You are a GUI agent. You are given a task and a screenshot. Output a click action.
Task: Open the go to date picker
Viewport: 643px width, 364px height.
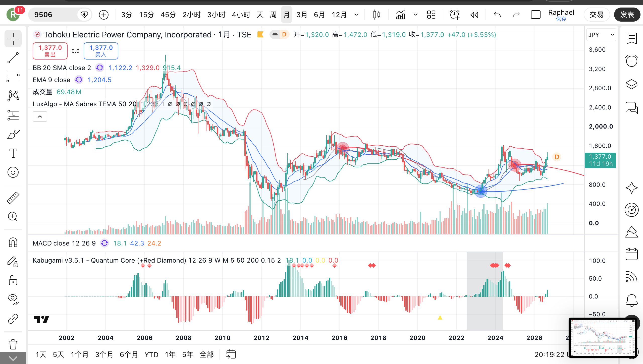coord(231,354)
